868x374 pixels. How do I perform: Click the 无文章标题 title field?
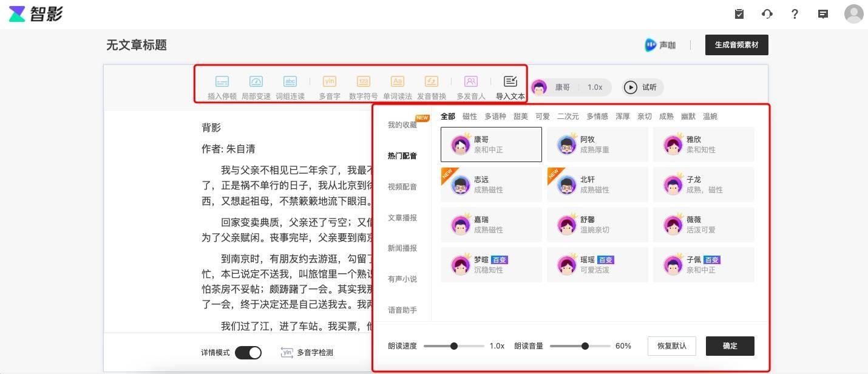pyautogui.click(x=137, y=45)
